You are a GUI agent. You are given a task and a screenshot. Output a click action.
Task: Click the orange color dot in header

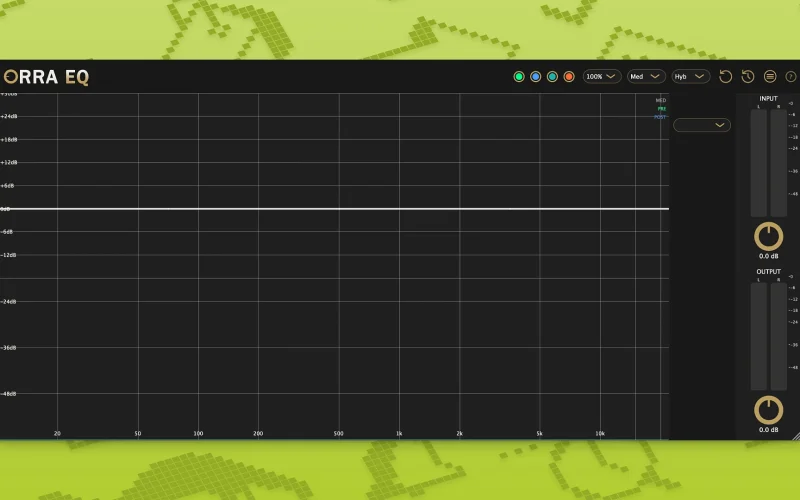(x=569, y=77)
